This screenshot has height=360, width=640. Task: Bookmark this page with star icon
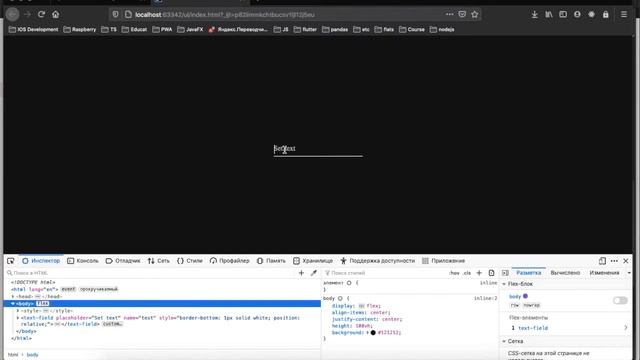(474, 15)
